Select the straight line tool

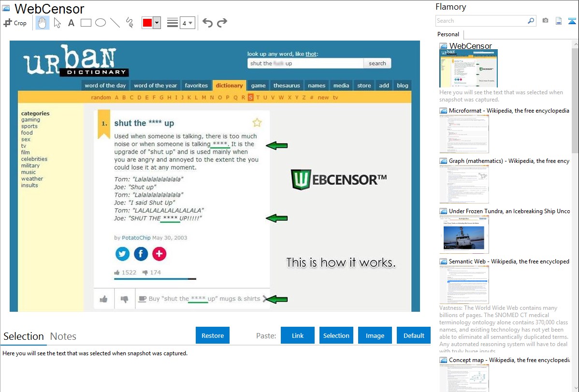tap(115, 23)
